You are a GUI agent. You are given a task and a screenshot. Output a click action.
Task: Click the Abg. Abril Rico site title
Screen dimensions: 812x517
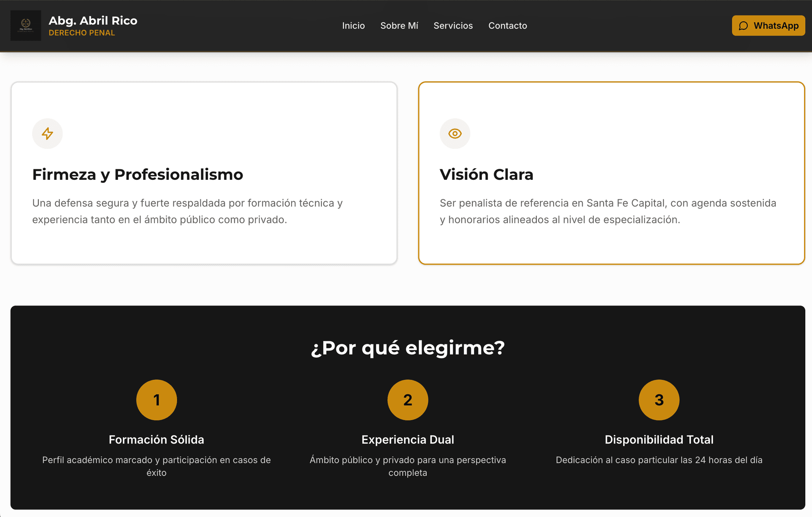(93, 21)
